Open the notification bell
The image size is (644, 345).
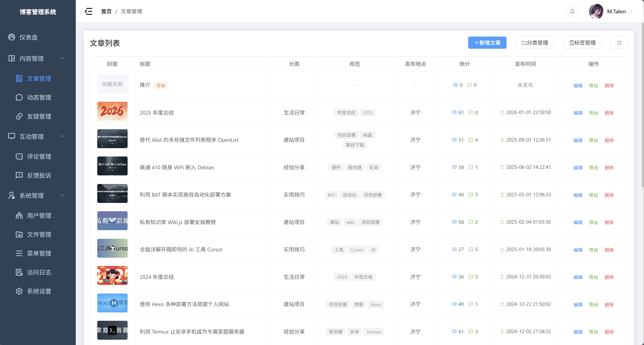tap(572, 11)
